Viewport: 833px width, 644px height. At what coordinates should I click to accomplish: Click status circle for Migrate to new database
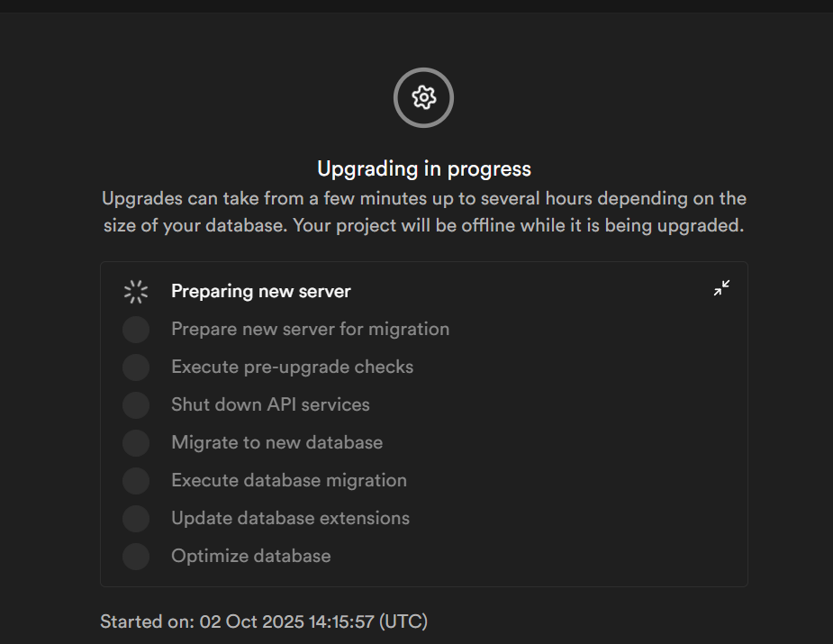point(136,443)
